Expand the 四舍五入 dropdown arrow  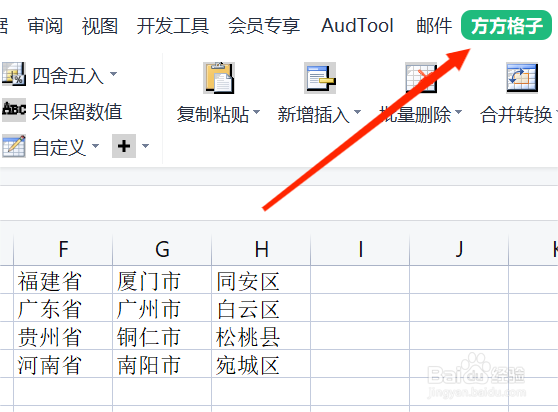tap(113, 74)
